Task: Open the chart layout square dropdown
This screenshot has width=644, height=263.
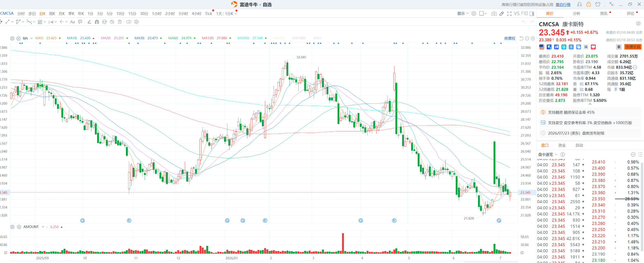Action: click(483, 14)
